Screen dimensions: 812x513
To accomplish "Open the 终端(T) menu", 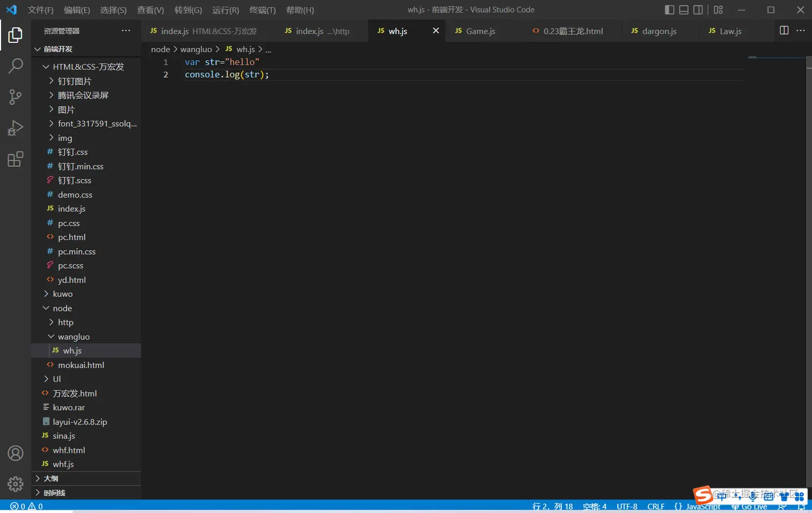I will coord(263,10).
